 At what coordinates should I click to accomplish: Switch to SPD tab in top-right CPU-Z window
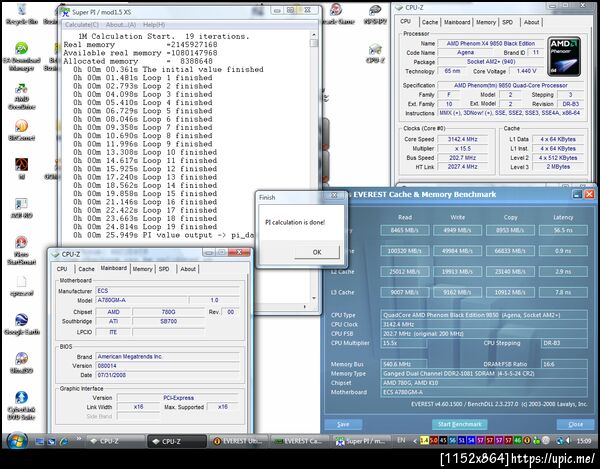pyautogui.click(x=506, y=21)
